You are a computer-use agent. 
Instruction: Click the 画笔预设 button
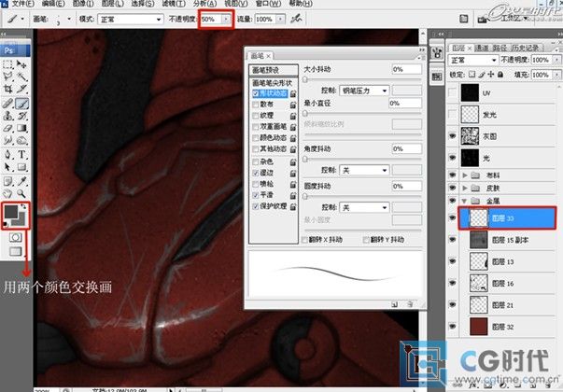click(274, 70)
